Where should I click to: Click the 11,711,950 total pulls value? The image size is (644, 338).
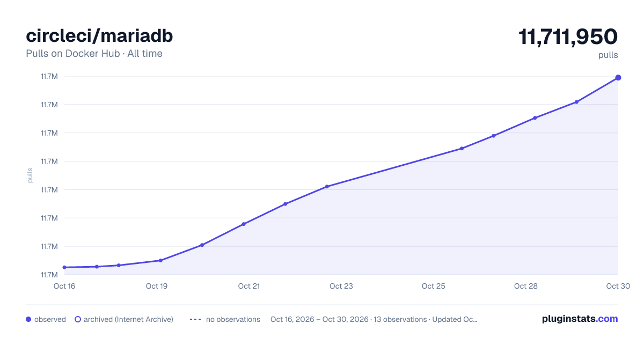click(x=568, y=37)
